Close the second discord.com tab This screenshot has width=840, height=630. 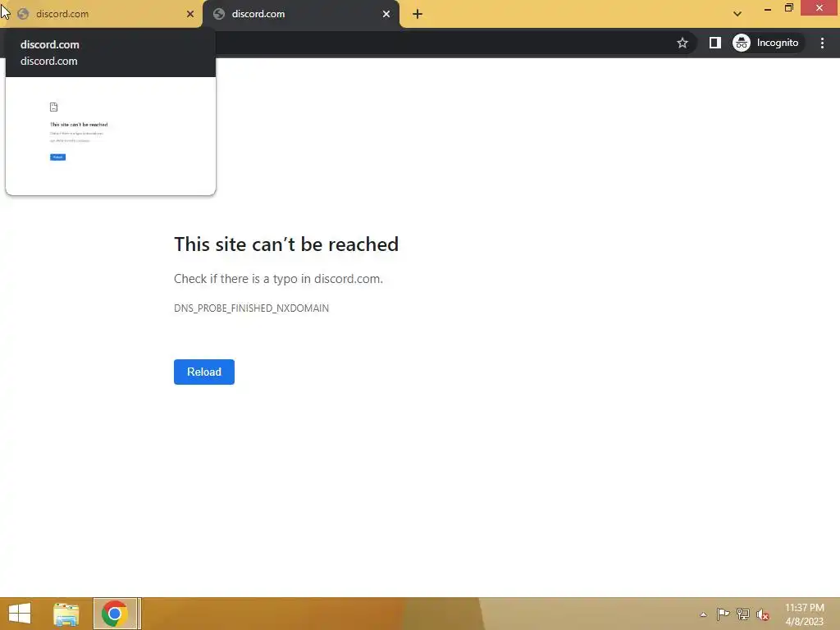(386, 14)
